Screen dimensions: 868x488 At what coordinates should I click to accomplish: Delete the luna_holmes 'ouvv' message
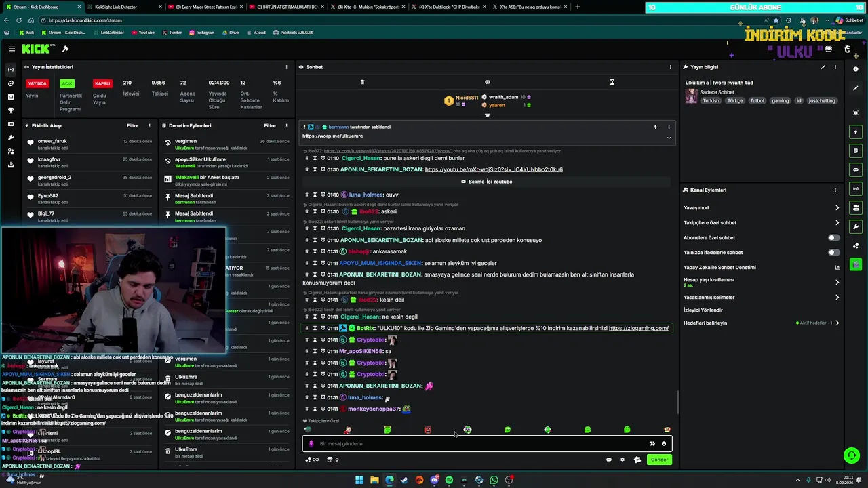tap(307, 195)
